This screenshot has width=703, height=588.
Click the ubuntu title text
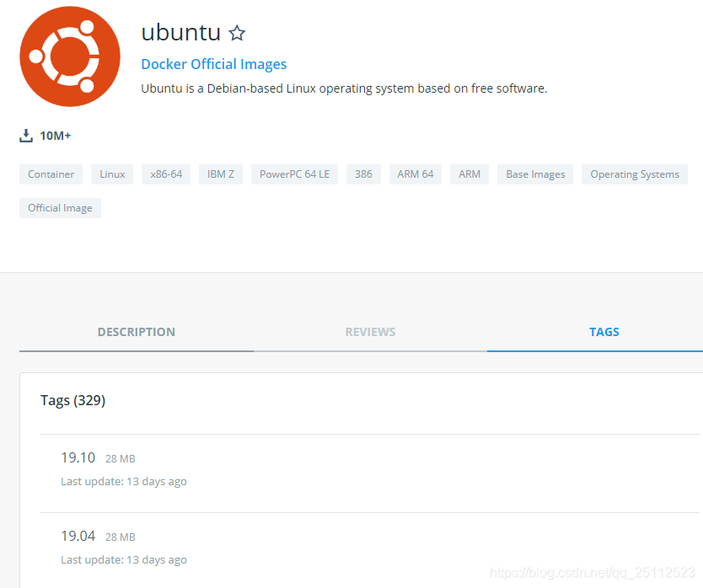click(x=180, y=33)
